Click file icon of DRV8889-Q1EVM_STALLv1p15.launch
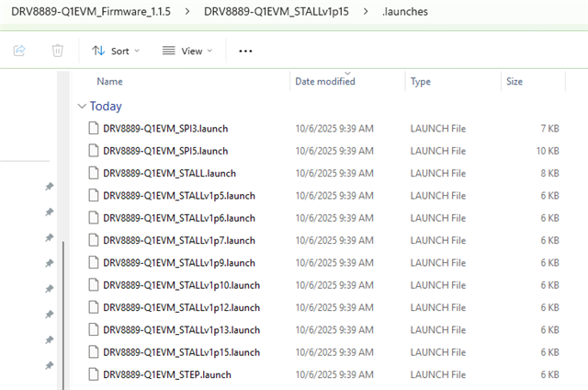 (94, 352)
